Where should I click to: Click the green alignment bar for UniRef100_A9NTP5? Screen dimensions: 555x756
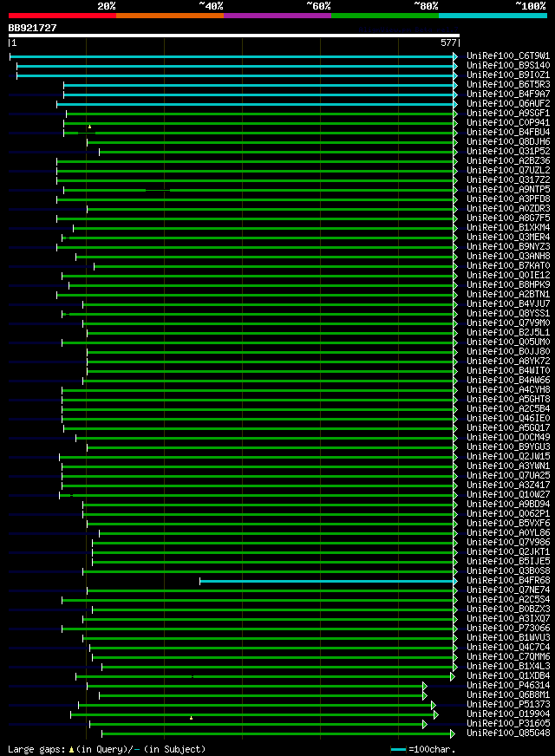click(258, 191)
